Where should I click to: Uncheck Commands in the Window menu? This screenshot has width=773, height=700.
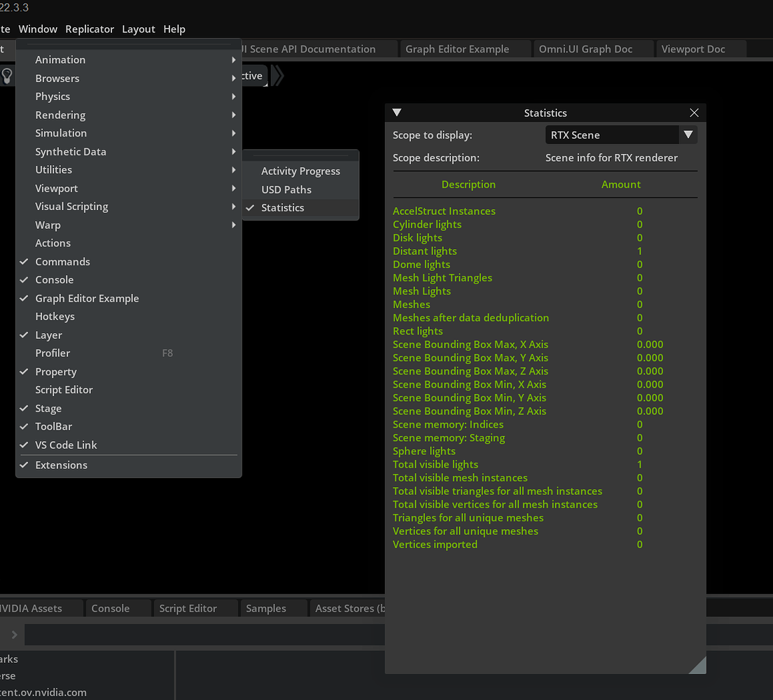(x=62, y=261)
